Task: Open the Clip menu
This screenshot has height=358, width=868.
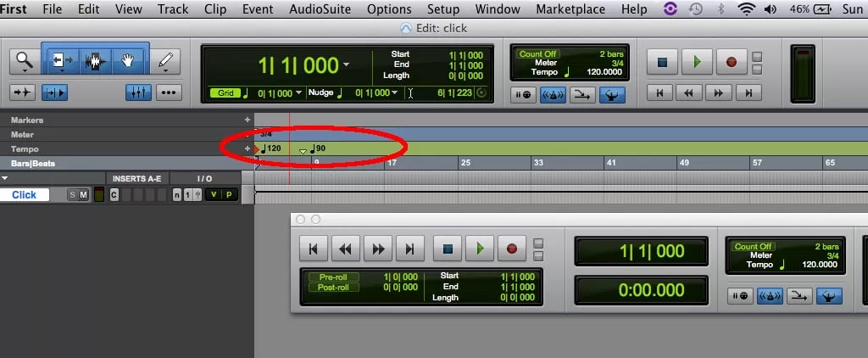Action: click(x=215, y=8)
